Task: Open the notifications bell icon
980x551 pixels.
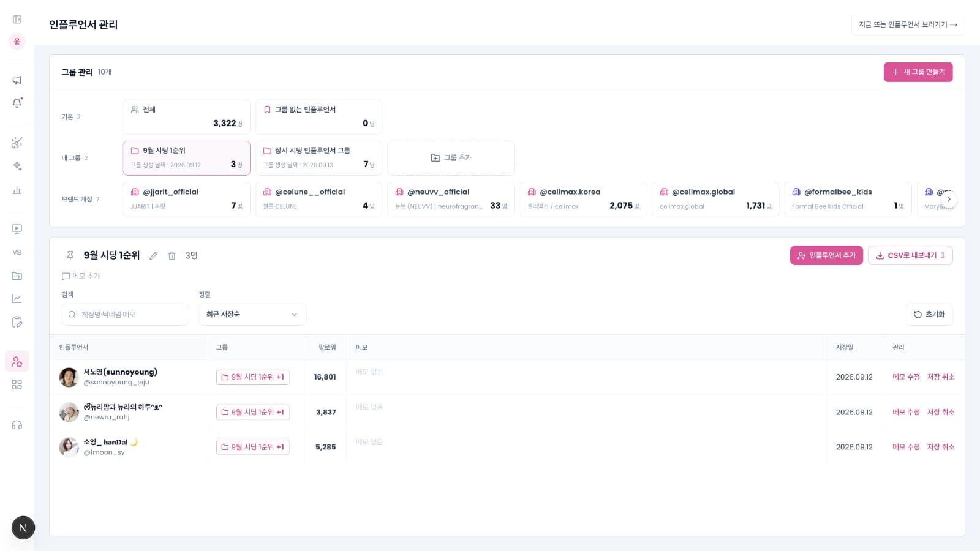Action: 17,103
